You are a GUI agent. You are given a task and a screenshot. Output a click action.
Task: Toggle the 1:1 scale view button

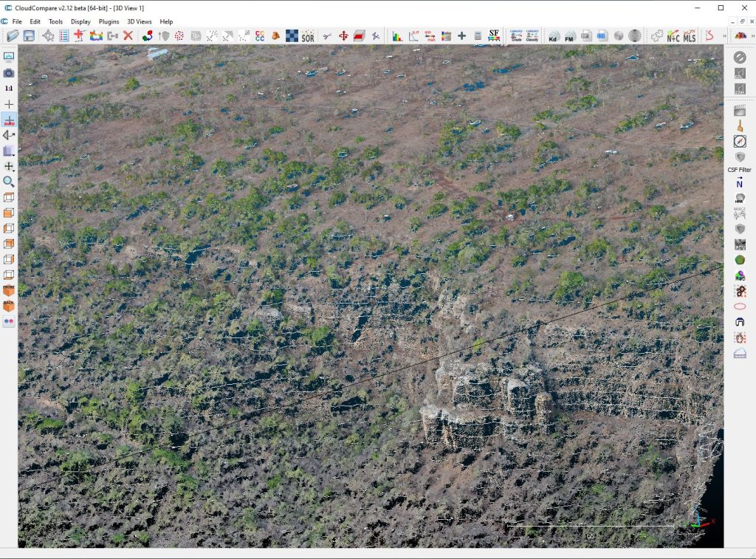(x=9, y=88)
